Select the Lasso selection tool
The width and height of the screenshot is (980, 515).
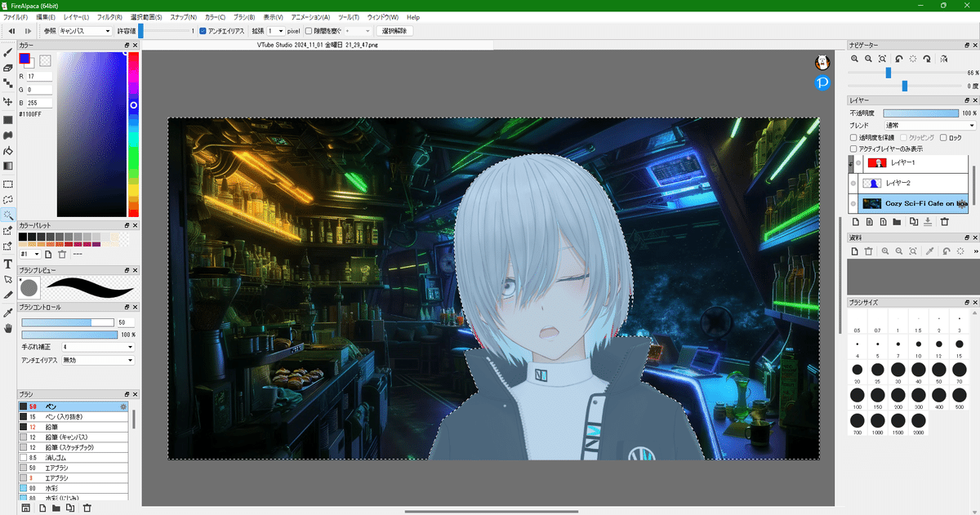coord(8,199)
